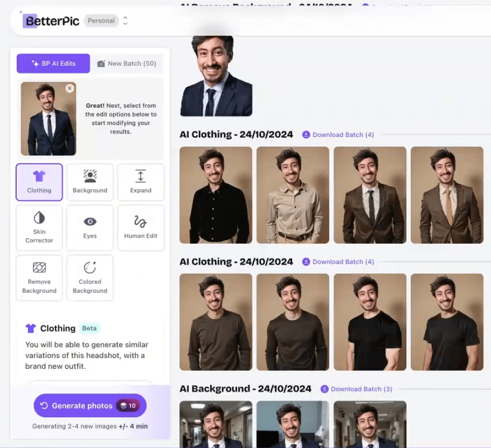Viewport: 491px width, 448px height.
Task: Remove the selected headshot with the X
Action: 70,88
